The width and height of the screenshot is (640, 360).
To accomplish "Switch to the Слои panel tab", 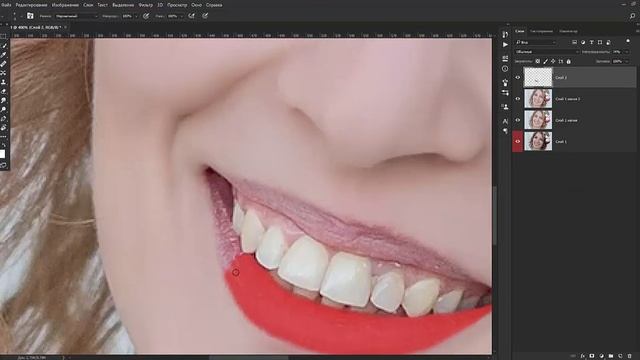I will (x=520, y=31).
